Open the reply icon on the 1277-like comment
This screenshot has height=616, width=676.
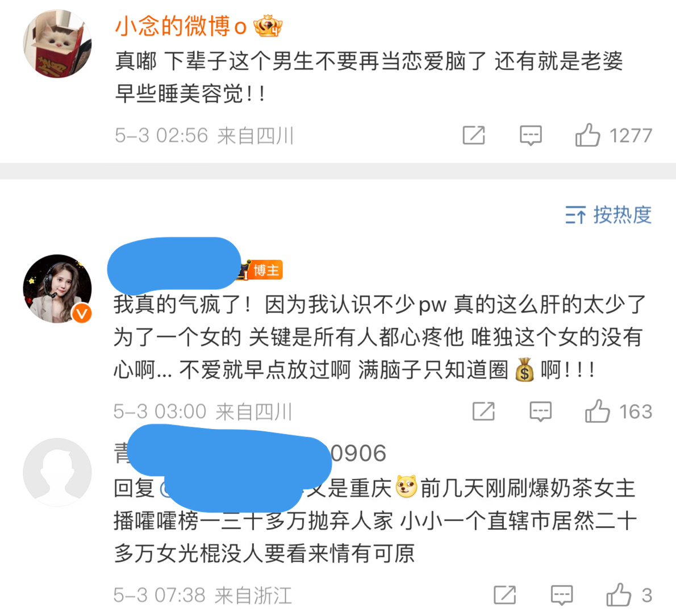pyautogui.click(x=531, y=135)
